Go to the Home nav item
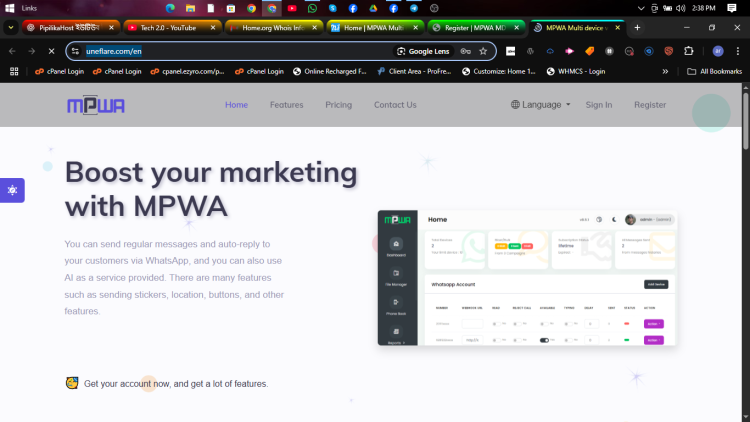 tap(236, 105)
